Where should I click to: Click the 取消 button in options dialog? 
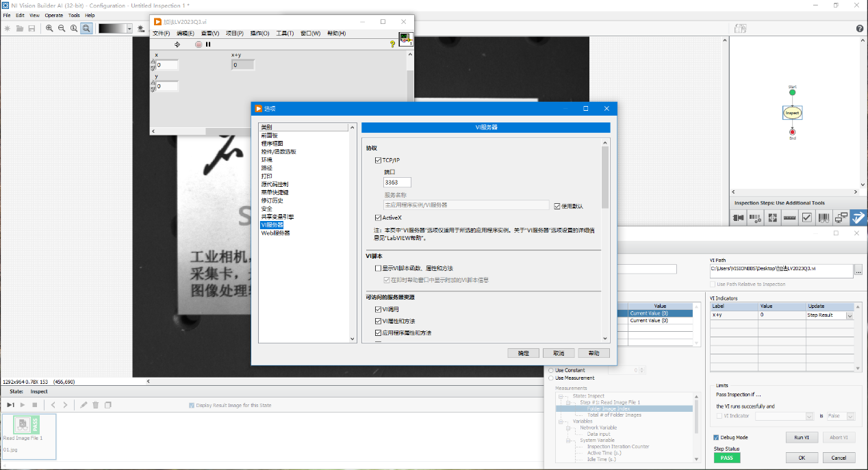tap(559, 353)
